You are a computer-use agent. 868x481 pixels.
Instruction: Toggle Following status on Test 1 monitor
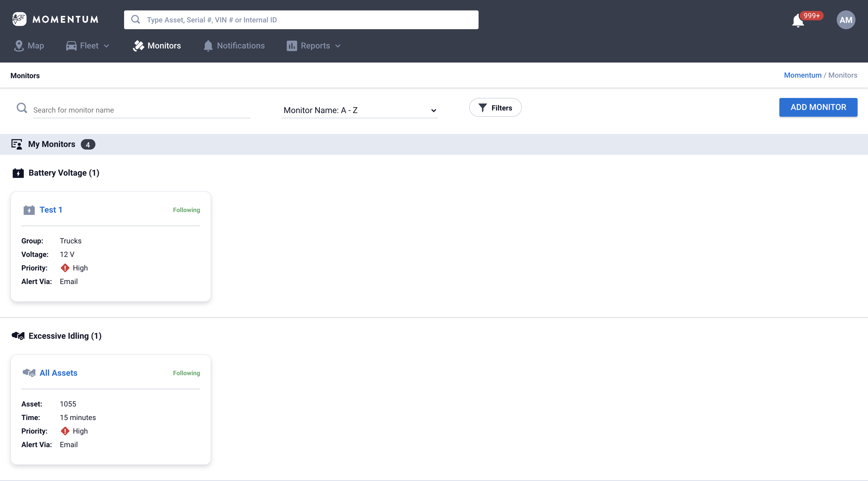[186, 210]
